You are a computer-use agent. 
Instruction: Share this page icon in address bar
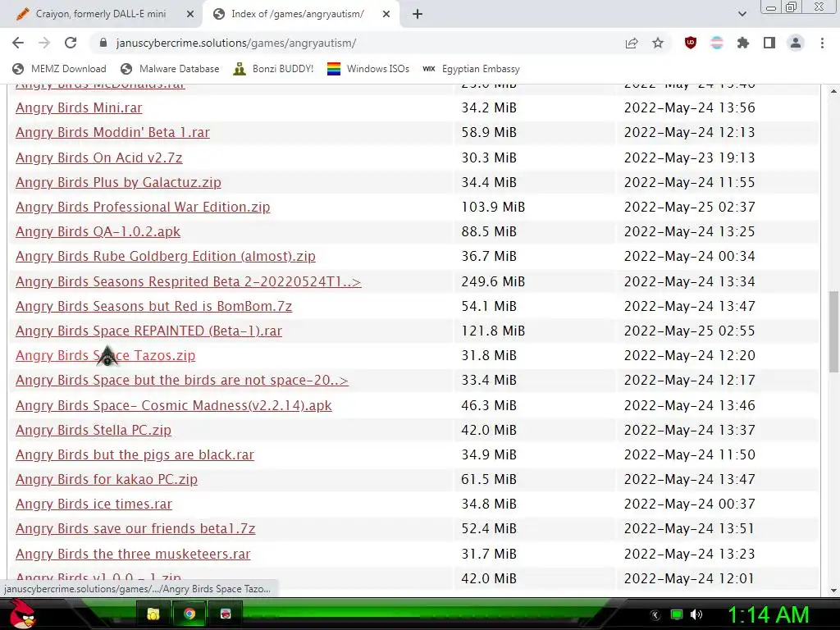coord(632,43)
